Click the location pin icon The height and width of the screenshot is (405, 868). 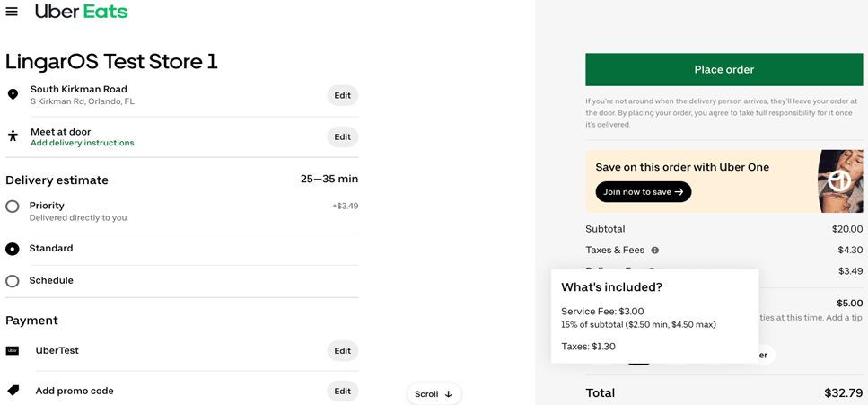click(13, 94)
